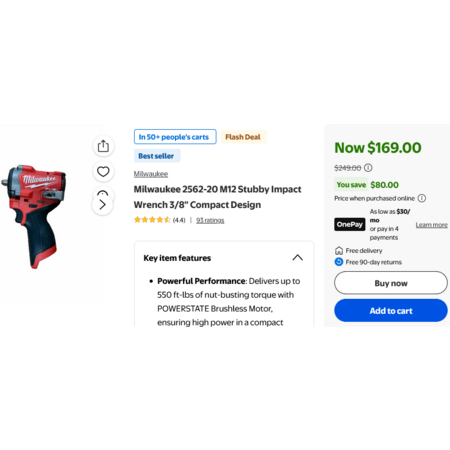Click the Best seller badge
Image resolution: width=450 pixels, height=450 pixels.
[156, 156]
